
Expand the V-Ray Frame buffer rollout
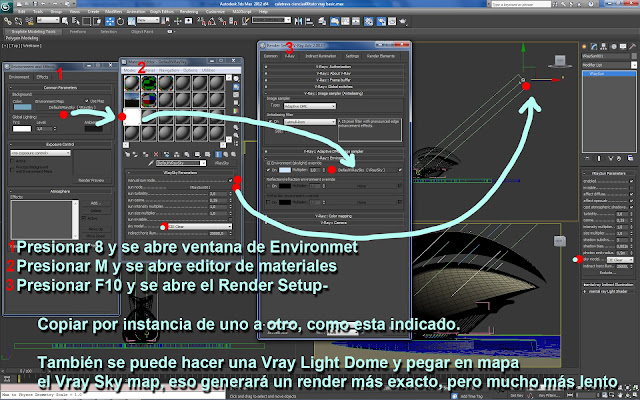coord(334,80)
